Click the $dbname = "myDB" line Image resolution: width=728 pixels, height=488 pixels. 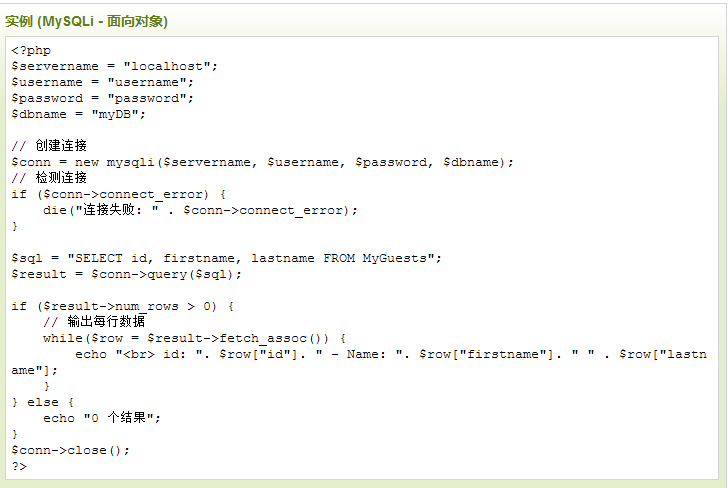(x=78, y=114)
